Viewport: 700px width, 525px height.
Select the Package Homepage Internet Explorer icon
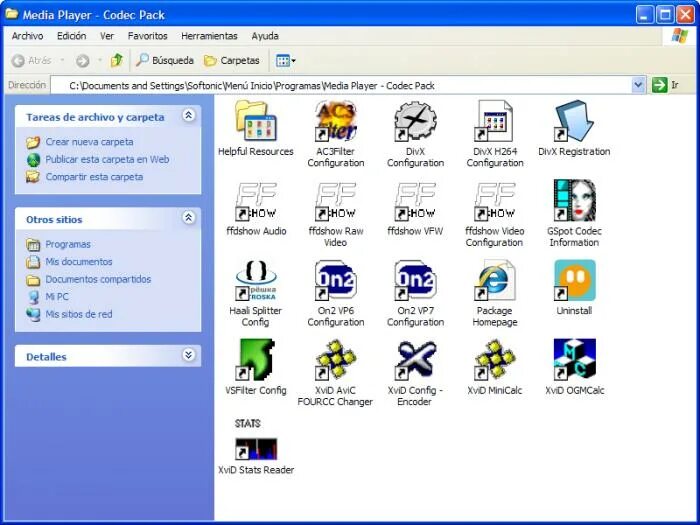(495, 280)
